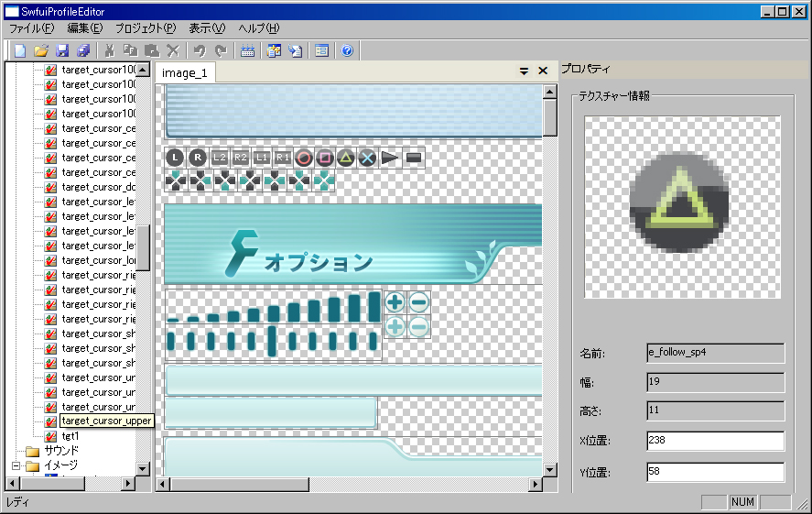The height and width of the screenshot is (514, 812).
Task: Collapse the イメージ folder tree node
Action: tap(16, 465)
